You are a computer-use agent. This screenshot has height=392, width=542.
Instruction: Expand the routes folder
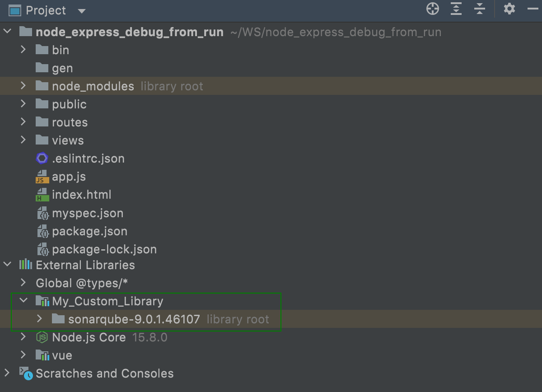(x=23, y=122)
